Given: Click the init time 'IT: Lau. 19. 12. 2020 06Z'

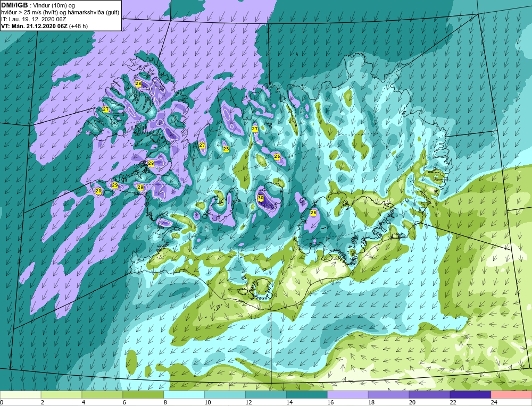Looking at the screenshot, I should click(34, 19).
